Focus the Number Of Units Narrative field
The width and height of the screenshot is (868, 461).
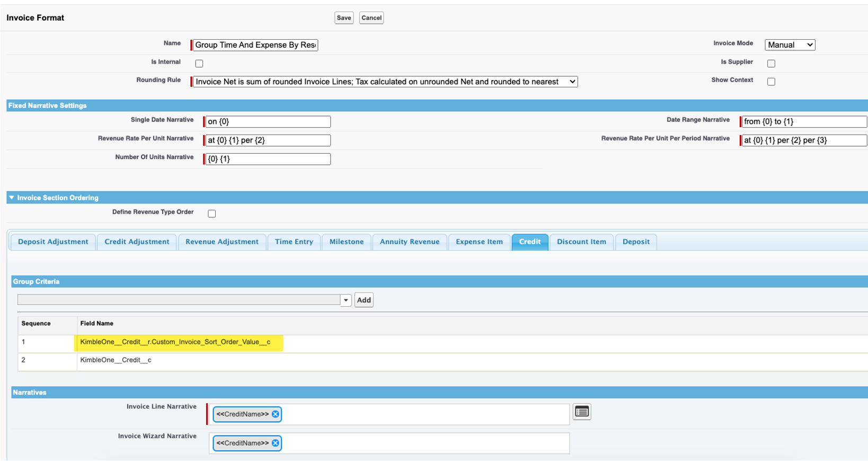click(x=268, y=159)
